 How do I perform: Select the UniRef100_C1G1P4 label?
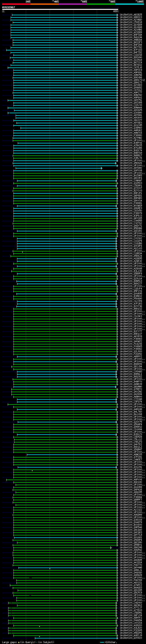coord(131,241)
